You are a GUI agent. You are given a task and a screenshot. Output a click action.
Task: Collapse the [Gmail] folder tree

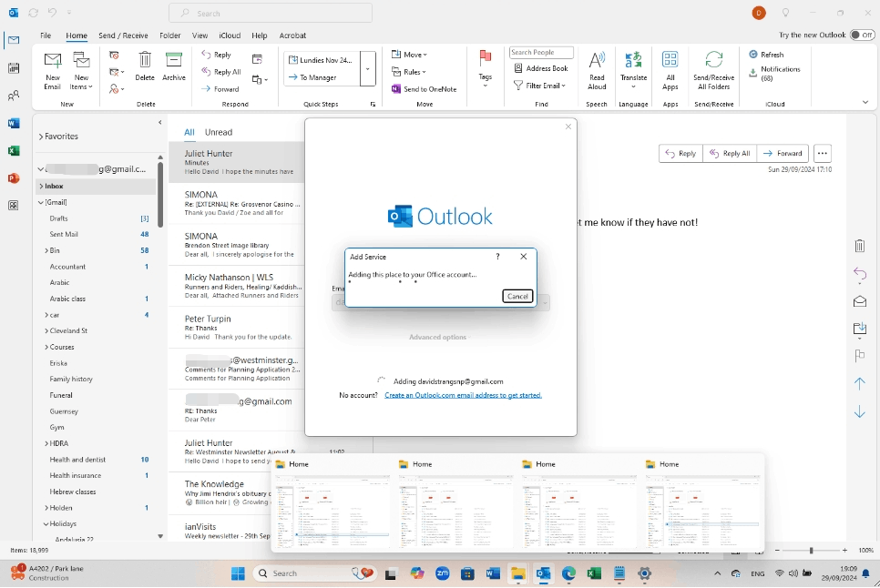tap(41, 202)
